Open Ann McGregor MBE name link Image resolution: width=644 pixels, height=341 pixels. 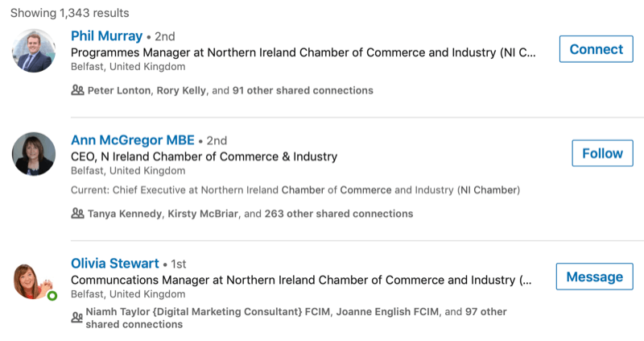pyautogui.click(x=133, y=140)
